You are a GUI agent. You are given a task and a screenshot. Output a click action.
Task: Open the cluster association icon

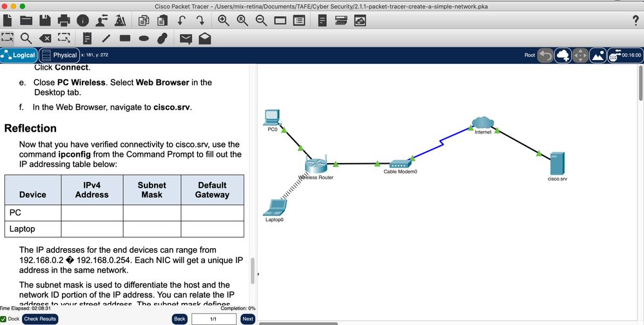click(x=341, y=21)
